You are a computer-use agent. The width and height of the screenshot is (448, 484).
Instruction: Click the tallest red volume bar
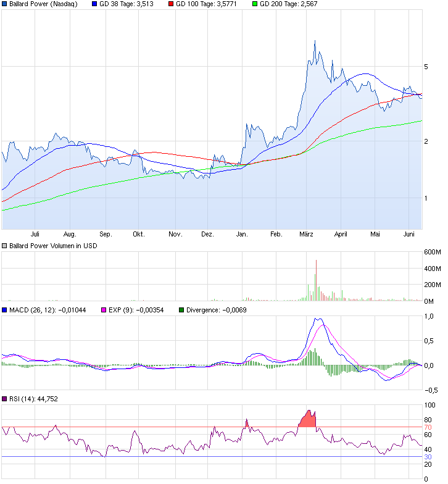click(316, 280)
